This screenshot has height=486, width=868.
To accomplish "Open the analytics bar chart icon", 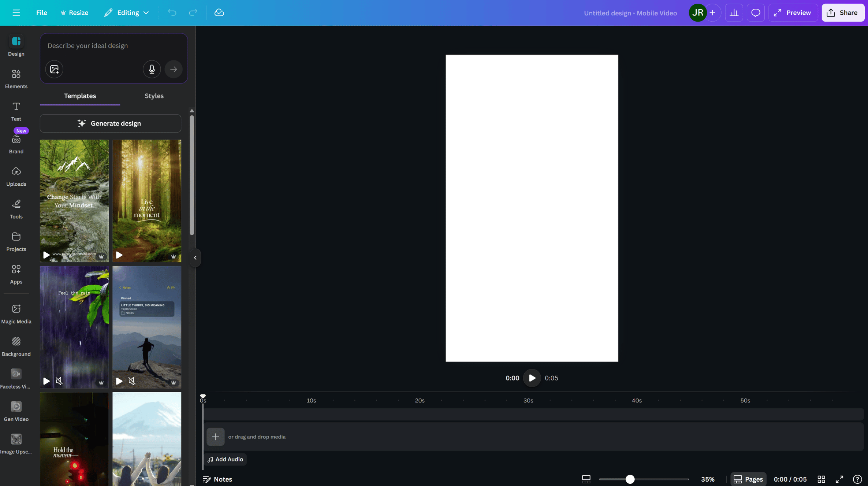I will (x=734, y=13).
